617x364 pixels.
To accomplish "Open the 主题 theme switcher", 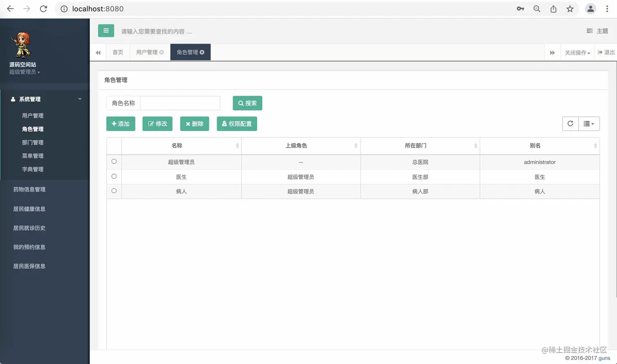I will point(597,31).
